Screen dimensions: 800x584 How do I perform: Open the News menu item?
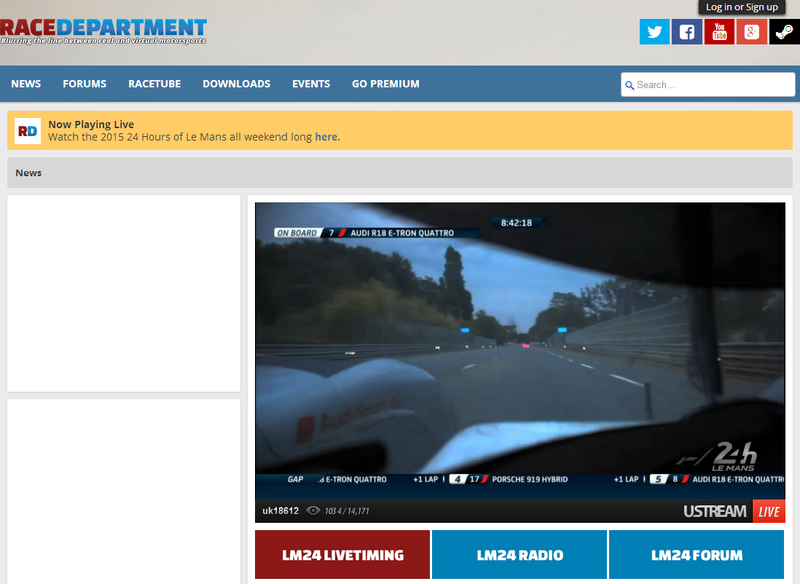click(x=26, y=84)
